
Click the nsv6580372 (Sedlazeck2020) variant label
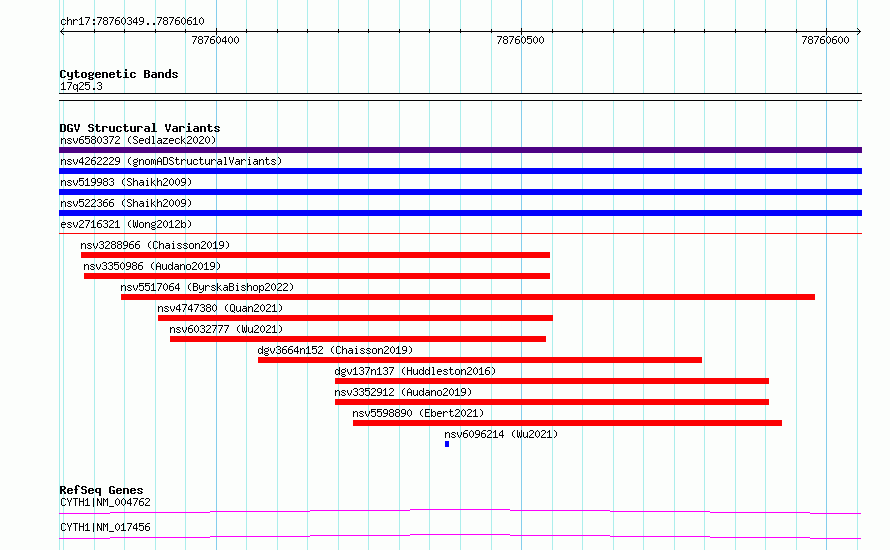pos(138,140)
